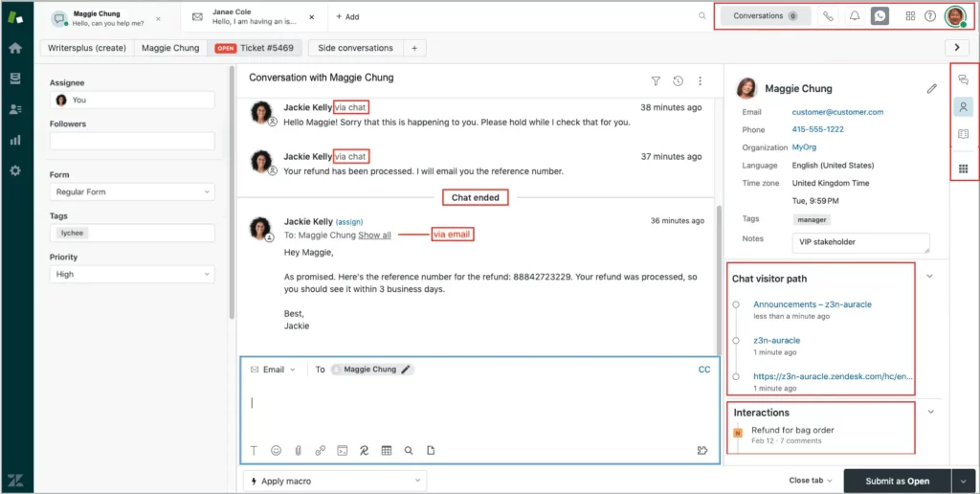Open the Email channel dropdown in composer

click(274, 370)
